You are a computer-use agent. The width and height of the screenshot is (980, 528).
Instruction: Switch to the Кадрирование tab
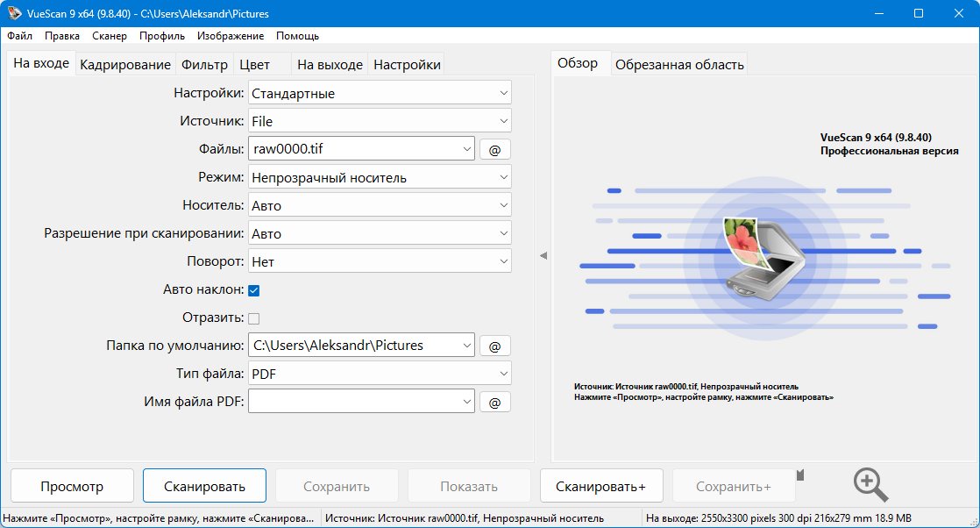pos(125,64)
